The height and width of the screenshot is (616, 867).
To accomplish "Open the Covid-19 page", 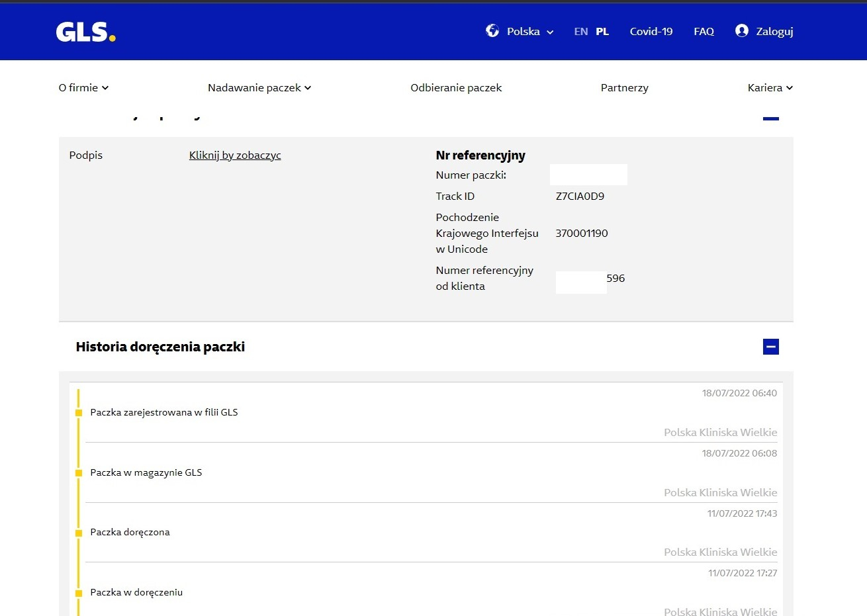I will [651, 31].
